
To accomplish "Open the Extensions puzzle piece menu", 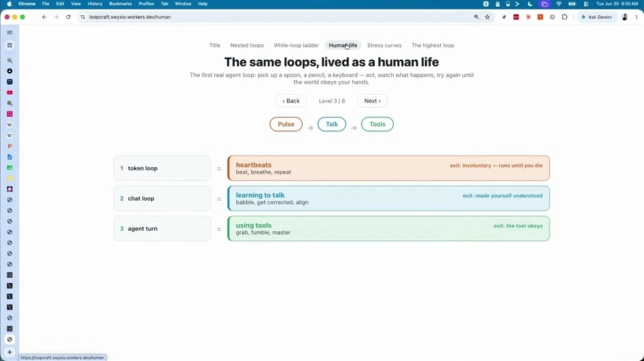I will click(x=565, y=17).
